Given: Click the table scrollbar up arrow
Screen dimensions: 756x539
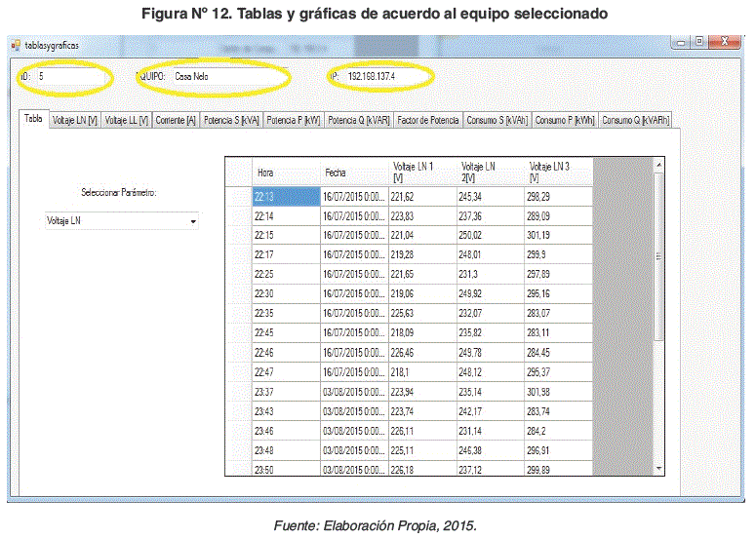Looking at the screenshot, I should [658, 165].
